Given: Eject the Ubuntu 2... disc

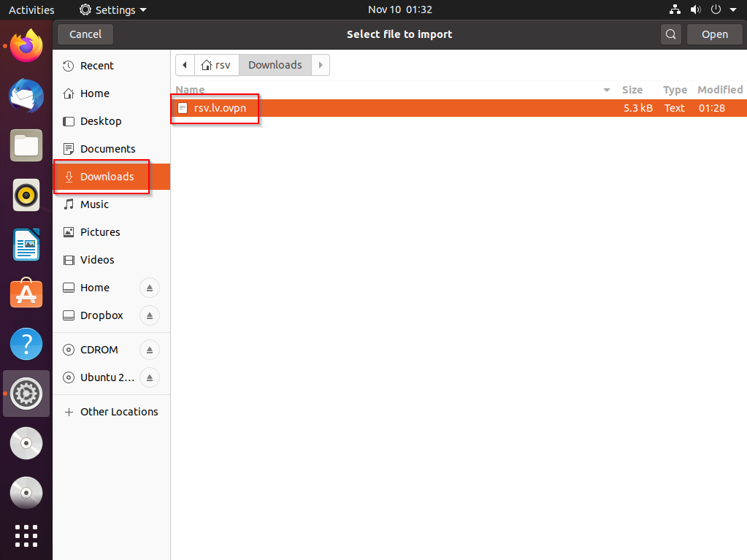Looking at the screenshot, I should click(149, 377).
